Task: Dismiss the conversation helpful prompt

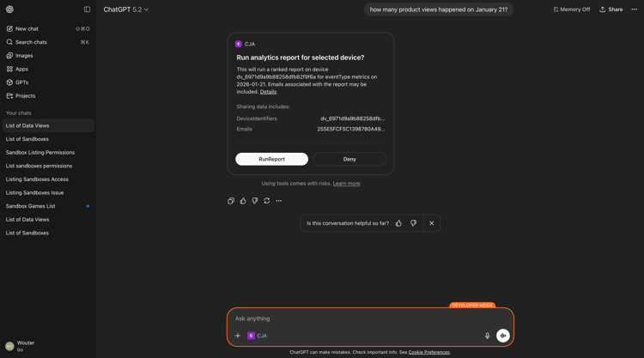Action: (x=432, y=223)
